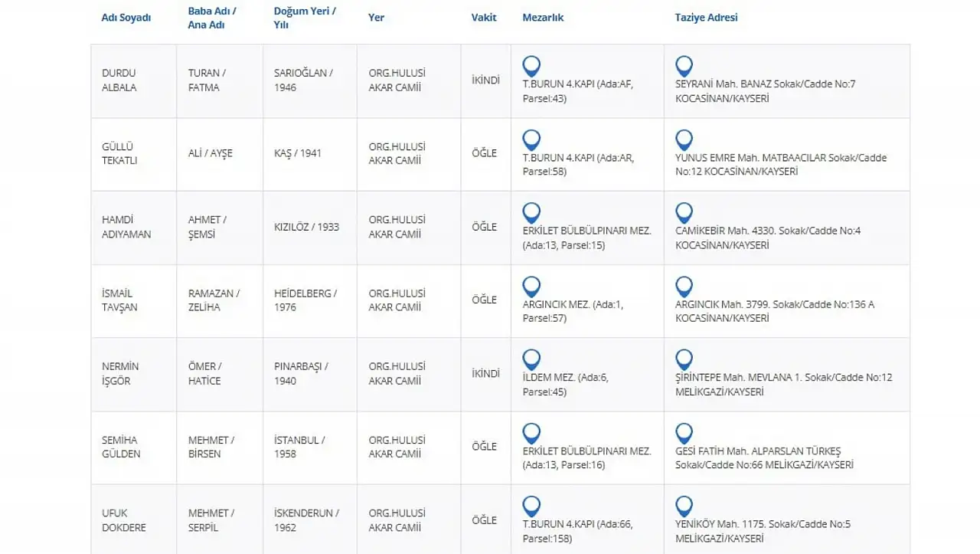Open cemetery location pin for Güllü Tekatlı
This screenshot has width=980, height=554.
pos(531,139)
